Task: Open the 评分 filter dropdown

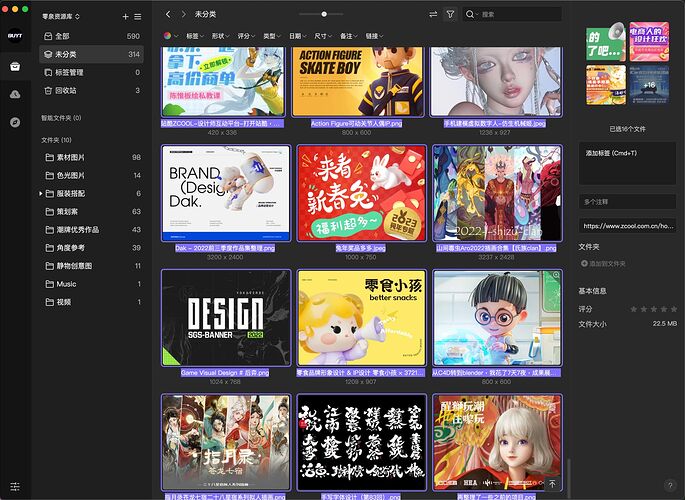Action: pos(247,36)
